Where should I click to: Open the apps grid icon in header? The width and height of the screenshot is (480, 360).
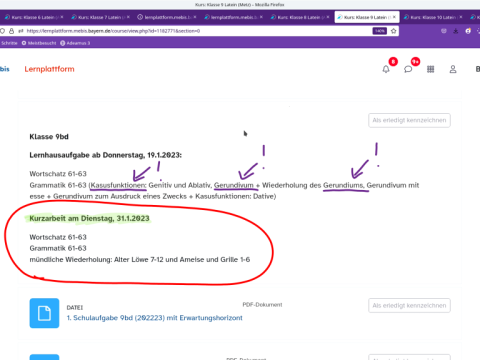(x=430, y=69)
